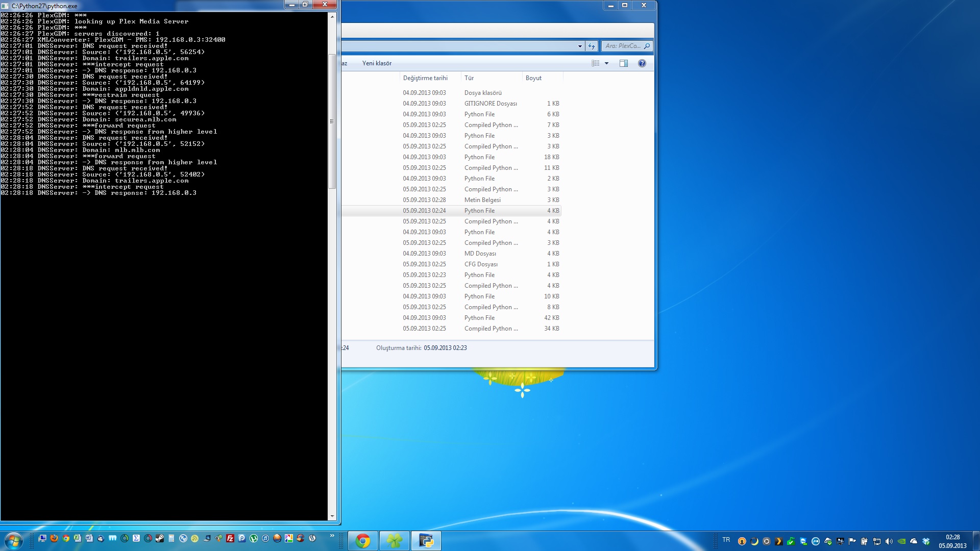The image size is (980, 551).
Task: Toggle the Explorer preview pane button
Action: [x=624, y=63]
